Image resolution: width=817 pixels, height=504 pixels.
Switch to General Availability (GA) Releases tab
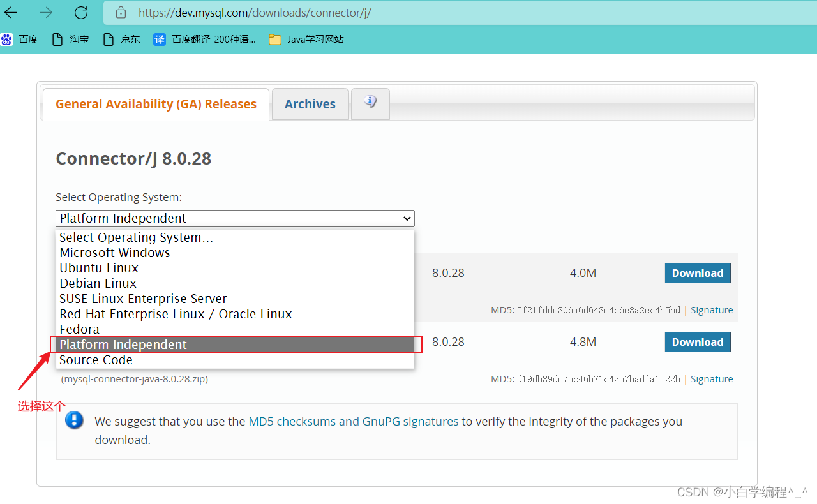point(156,104)
